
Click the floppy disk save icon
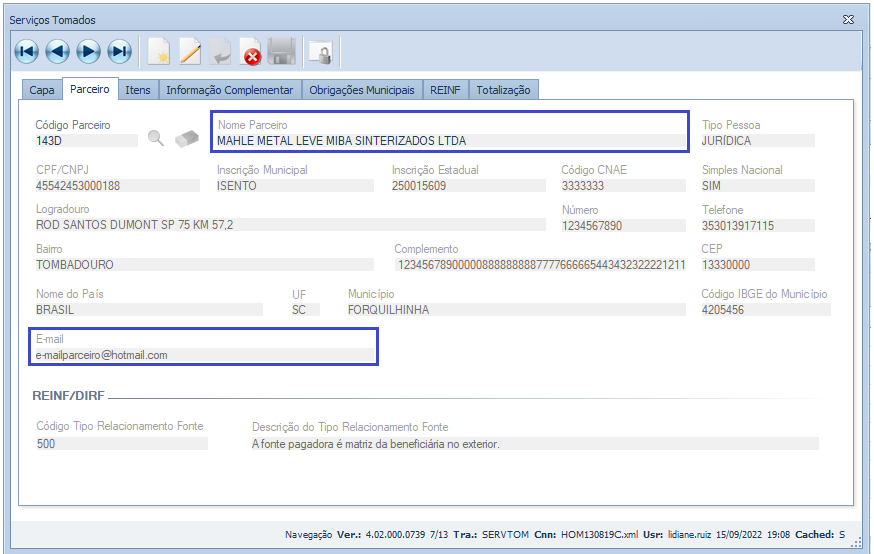tap(282, 51)
